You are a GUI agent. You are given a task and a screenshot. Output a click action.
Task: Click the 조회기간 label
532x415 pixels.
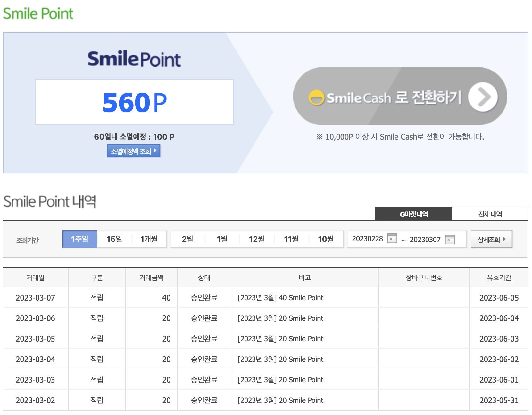(28, 240)
